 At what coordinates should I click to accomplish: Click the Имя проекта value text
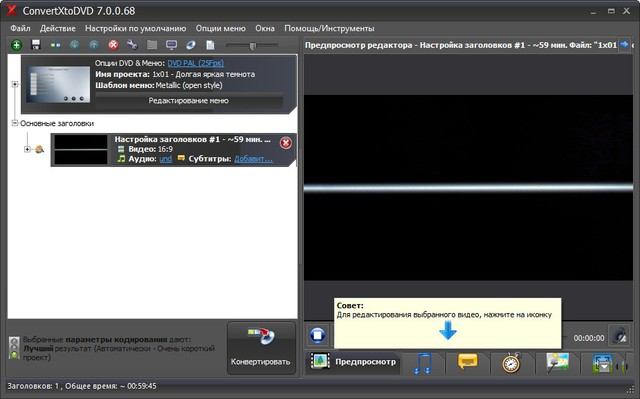click(x=204, y=74)
